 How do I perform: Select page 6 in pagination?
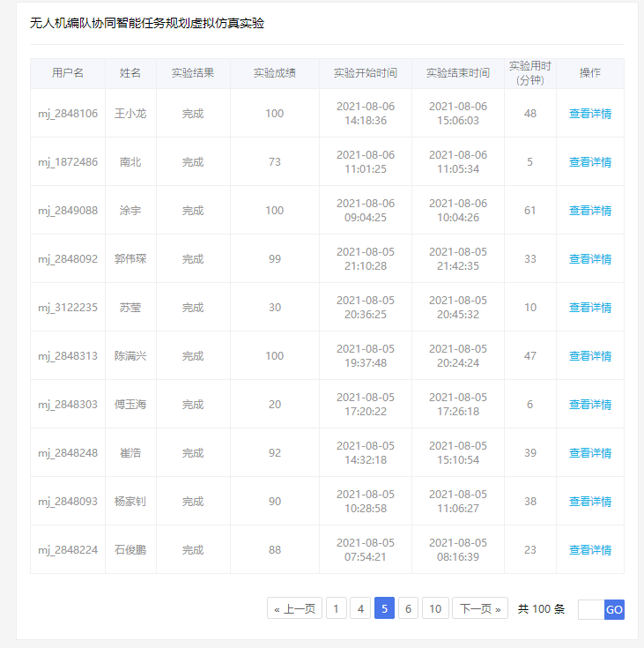tap(408, 608)
